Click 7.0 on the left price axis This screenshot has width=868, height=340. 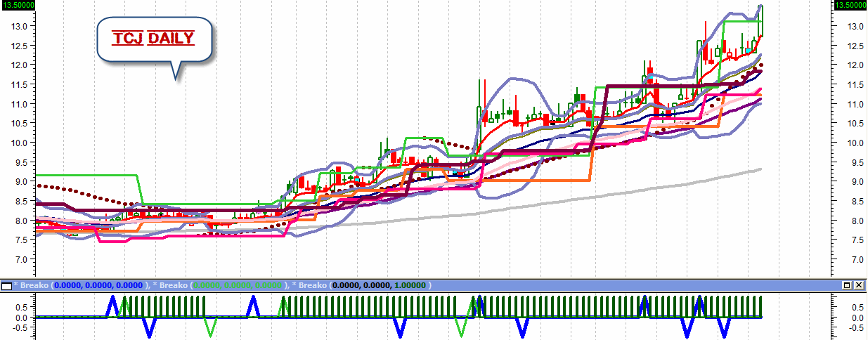[20, 260]
